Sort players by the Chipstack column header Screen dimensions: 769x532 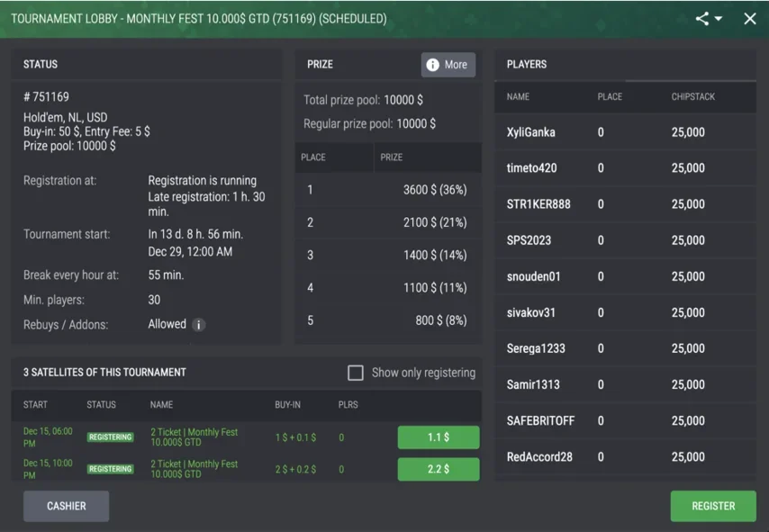tap(692, 96)
